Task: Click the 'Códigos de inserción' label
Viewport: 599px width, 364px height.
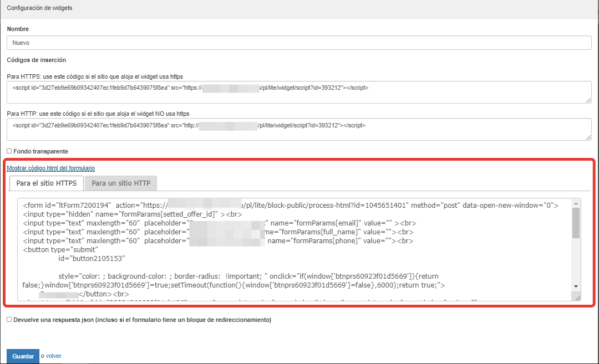Action: (36, 60)
